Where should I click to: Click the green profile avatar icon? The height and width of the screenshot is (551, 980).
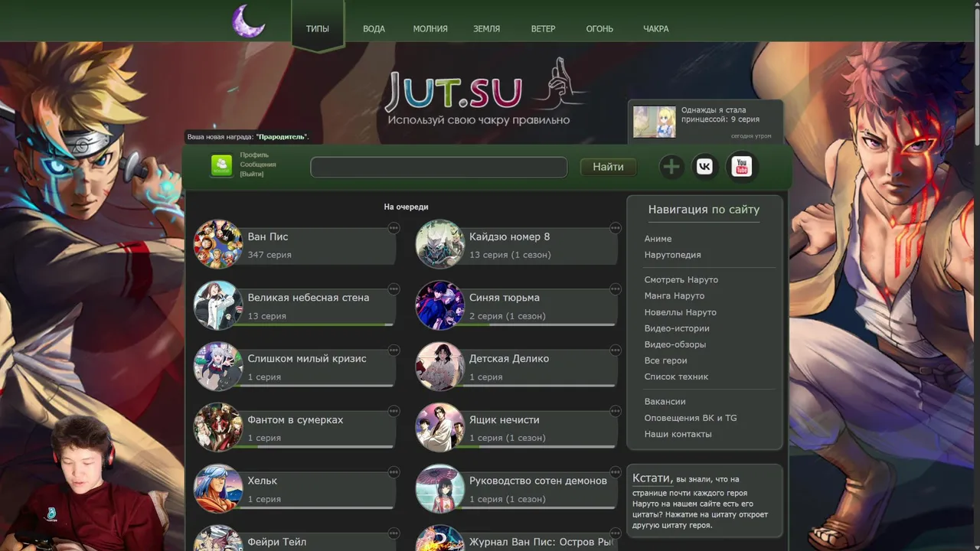click(221, 165)
